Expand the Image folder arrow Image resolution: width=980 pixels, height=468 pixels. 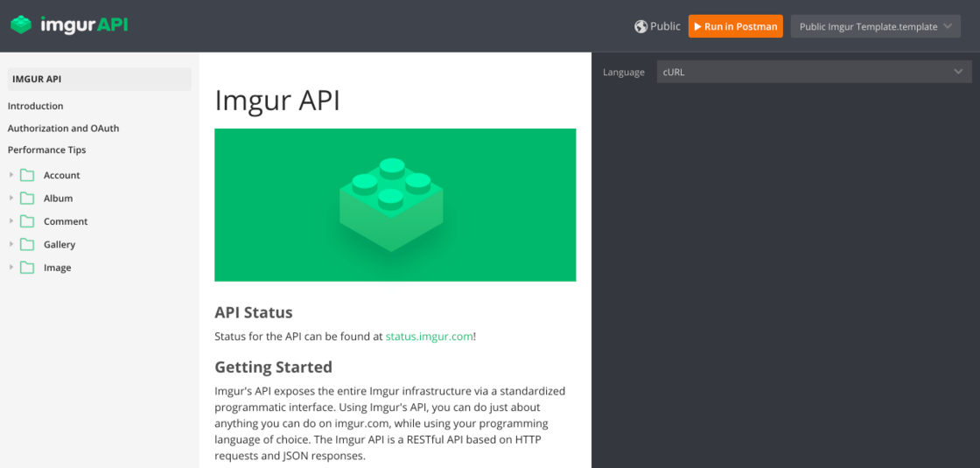click(x=11, y=268)
